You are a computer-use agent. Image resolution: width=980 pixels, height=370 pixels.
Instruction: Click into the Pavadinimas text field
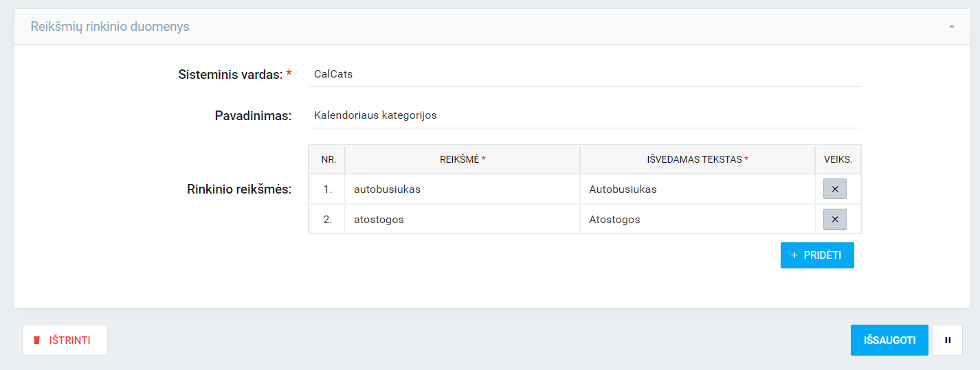pyautogui.click(x=584, y=115)
